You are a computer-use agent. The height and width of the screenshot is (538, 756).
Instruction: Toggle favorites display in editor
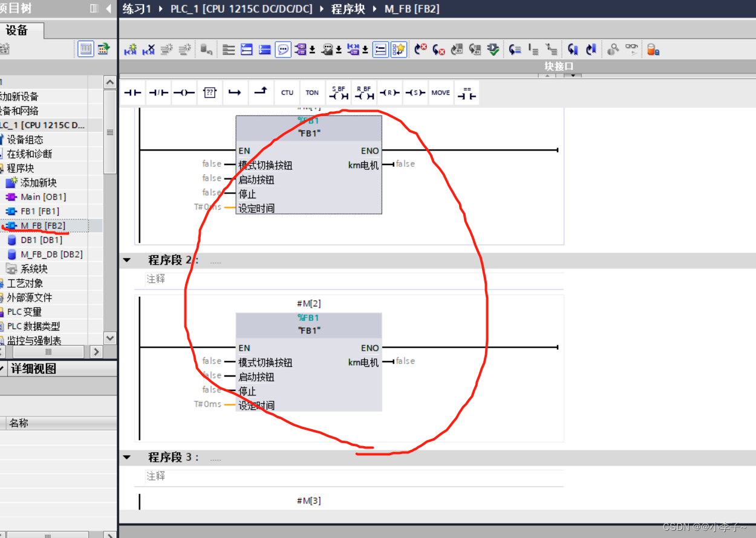(399, 50)
